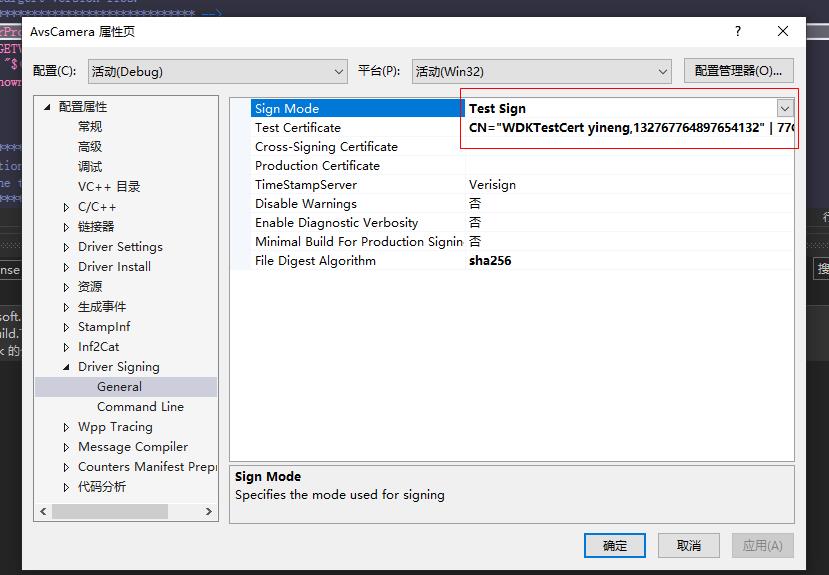Select the StampInf tree label
Image resolution: width=829 pixels, height=575 pixels.
tap(104, 327)
